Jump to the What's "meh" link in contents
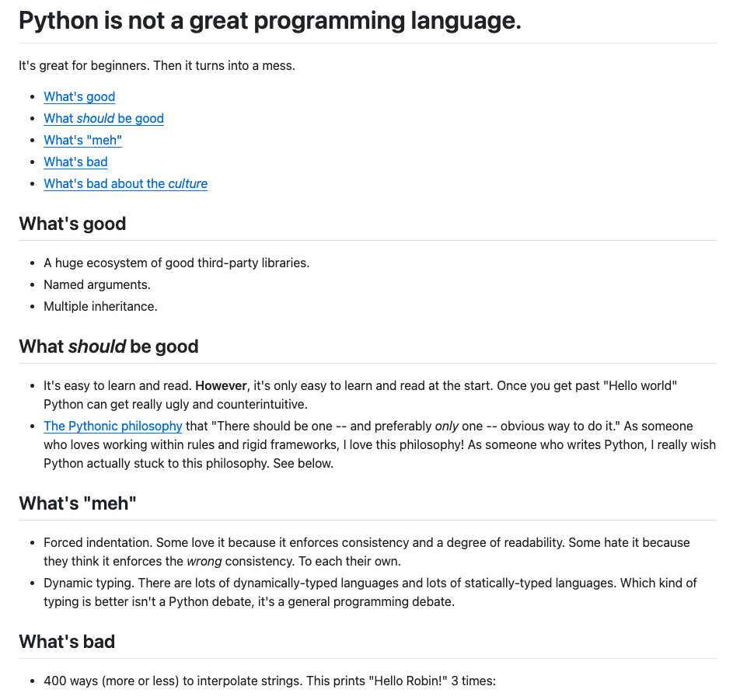This screenshot has height=700, width=740. (82, 140)
